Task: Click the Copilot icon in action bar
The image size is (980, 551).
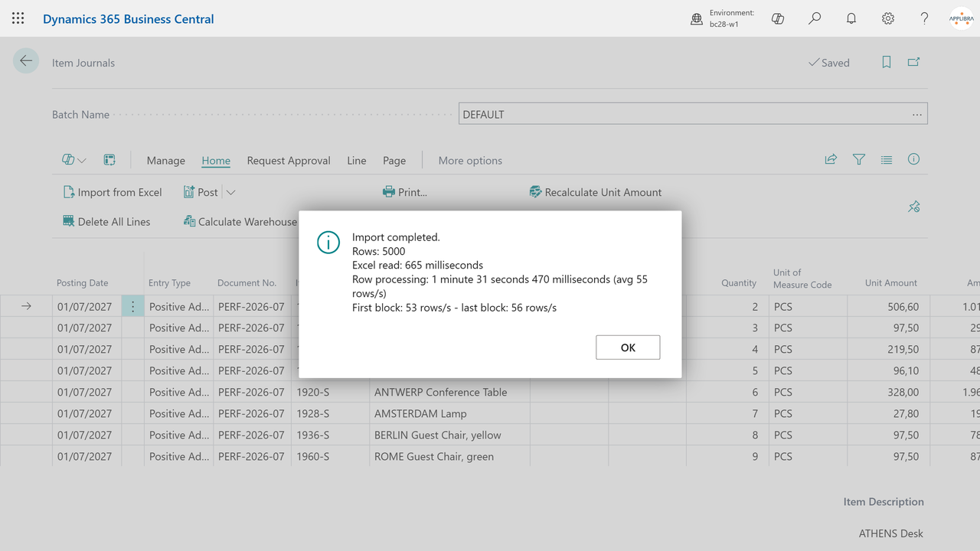Action: [68, 160]
